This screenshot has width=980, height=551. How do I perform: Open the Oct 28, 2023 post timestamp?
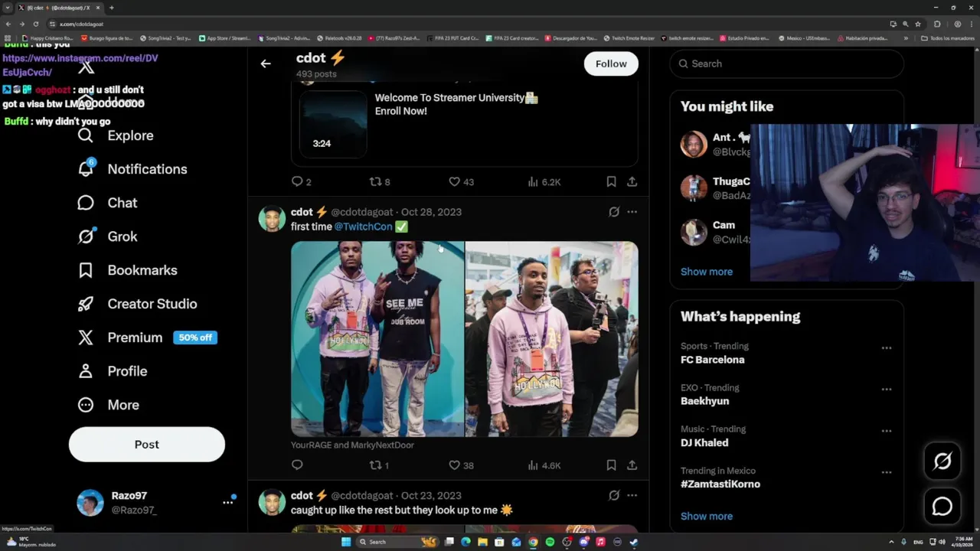pos(431,212)
